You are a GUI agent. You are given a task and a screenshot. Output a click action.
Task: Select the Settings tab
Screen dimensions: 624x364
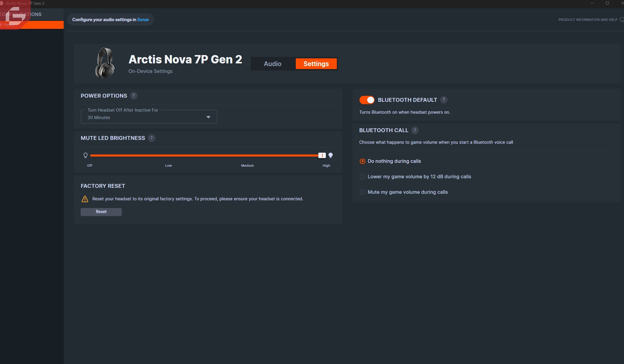click(x=316, y=64)
